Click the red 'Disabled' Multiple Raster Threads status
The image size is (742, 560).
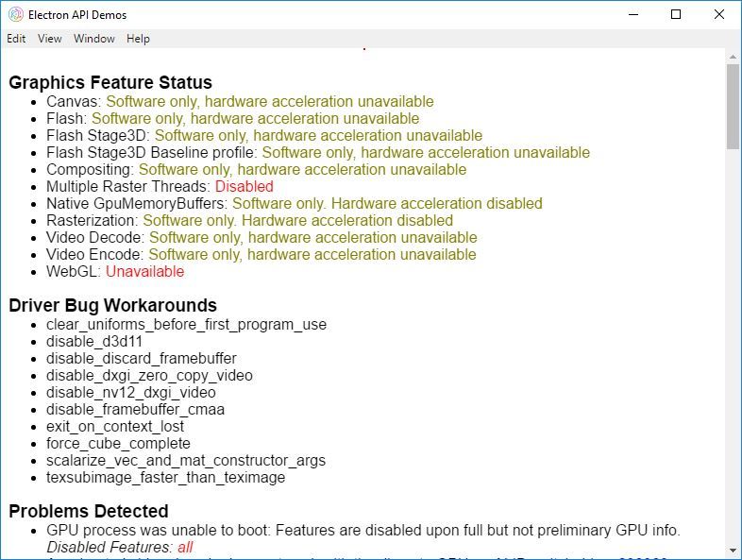tap(244, 187)
